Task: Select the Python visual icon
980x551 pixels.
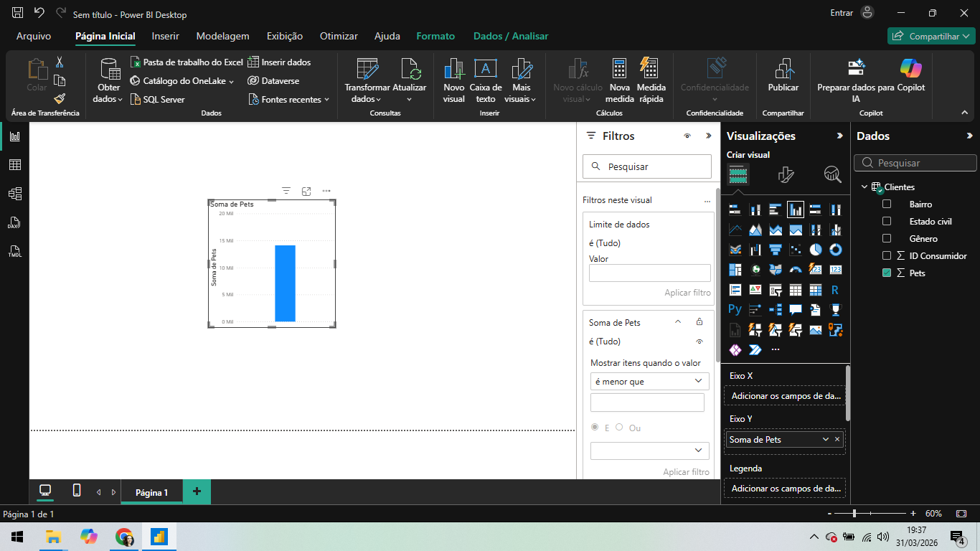Action: coord(735,310)
